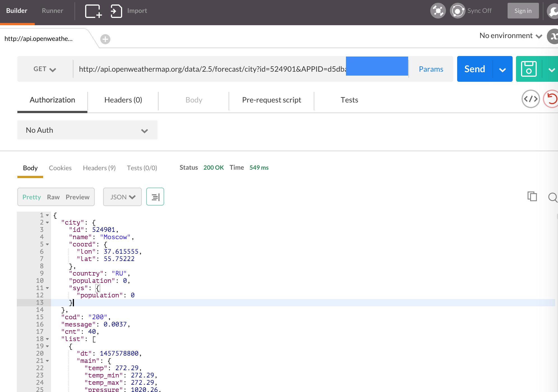Open the request Body tab
Screen dimensions: 558x392
(x=194, y=100)
